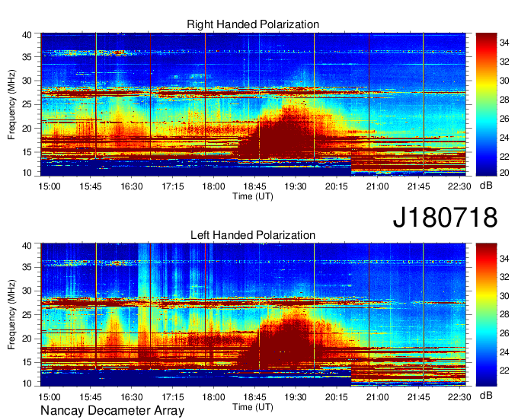Click the bottom plot '16:30' time tick label
Viewport: 518px width, 420px height.
coord(132,397)
